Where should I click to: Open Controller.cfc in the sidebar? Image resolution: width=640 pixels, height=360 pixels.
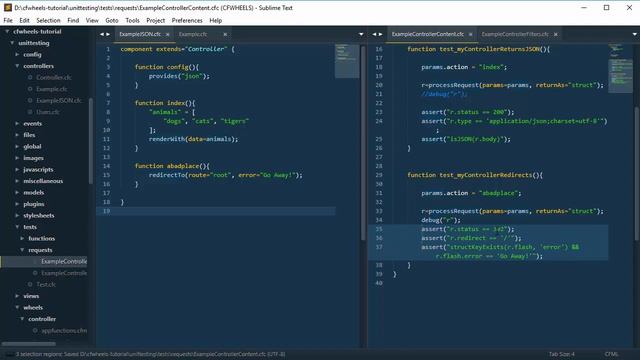53,78
